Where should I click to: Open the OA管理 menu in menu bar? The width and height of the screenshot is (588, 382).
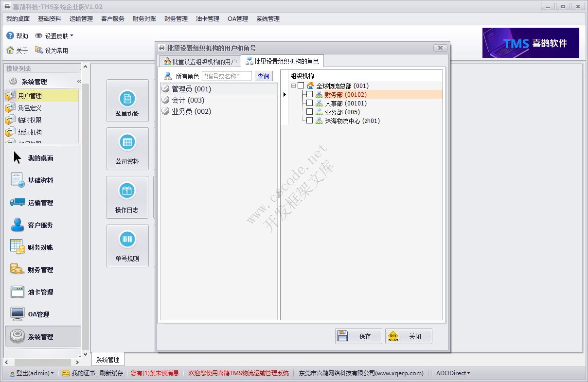(238, 19)
